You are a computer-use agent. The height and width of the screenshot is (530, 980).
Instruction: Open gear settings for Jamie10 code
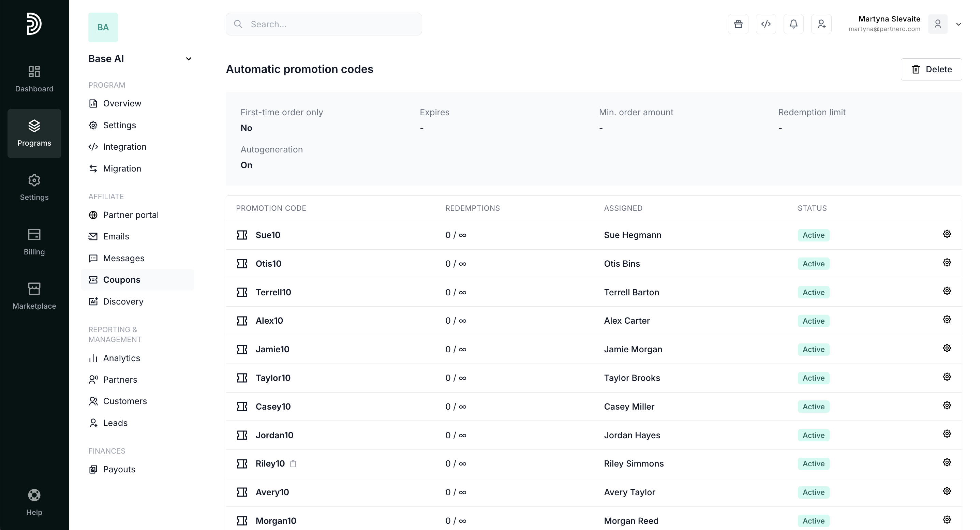click(947, 348)
